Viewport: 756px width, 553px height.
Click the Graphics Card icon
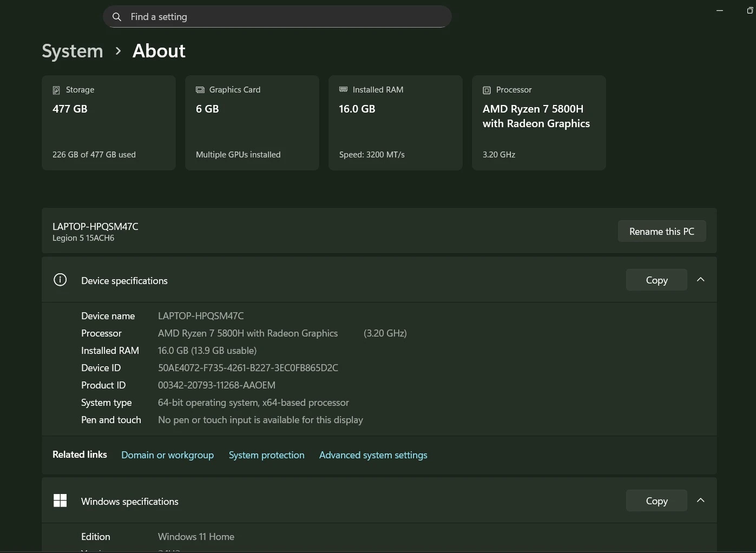click(x=200, y=90)
